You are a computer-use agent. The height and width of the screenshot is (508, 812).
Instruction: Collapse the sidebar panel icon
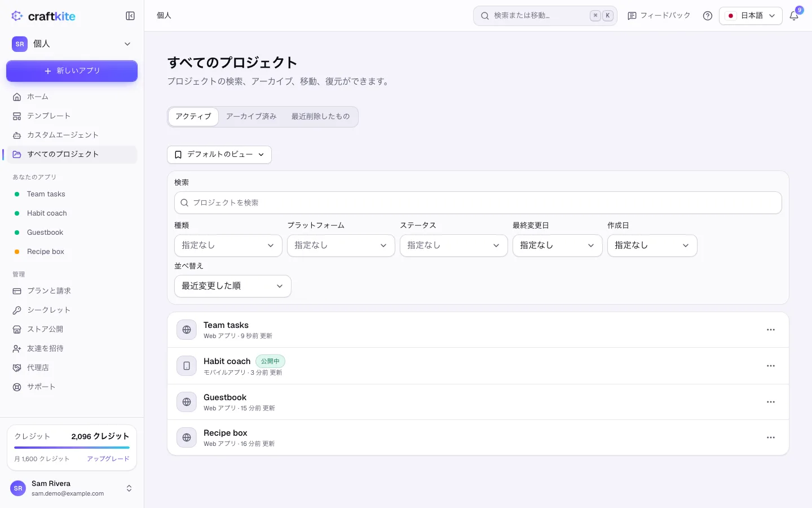click(x=130, y=16)
